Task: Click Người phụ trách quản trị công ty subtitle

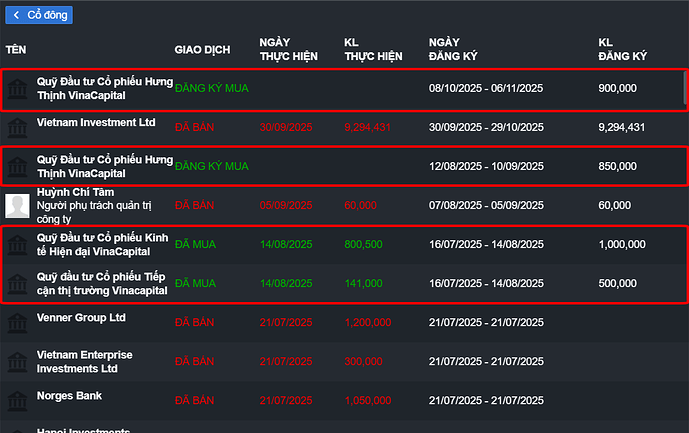Action: pos(94,212)
